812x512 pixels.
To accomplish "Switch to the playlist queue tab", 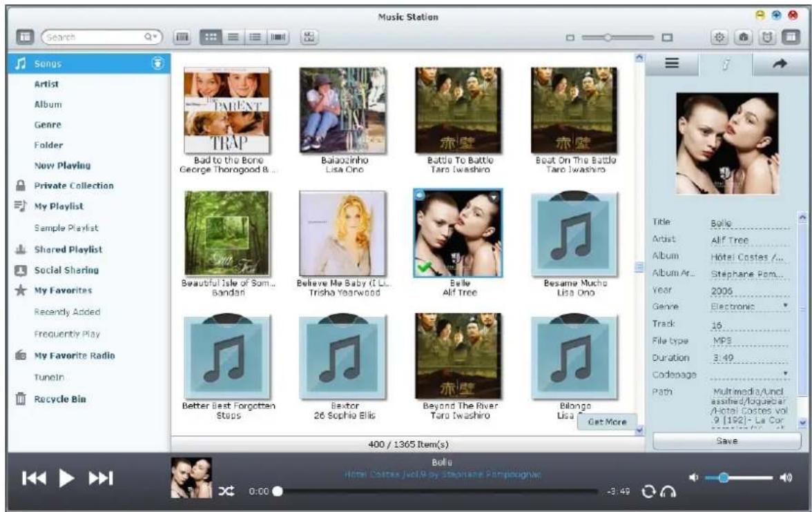I will (x=672, y=63).
